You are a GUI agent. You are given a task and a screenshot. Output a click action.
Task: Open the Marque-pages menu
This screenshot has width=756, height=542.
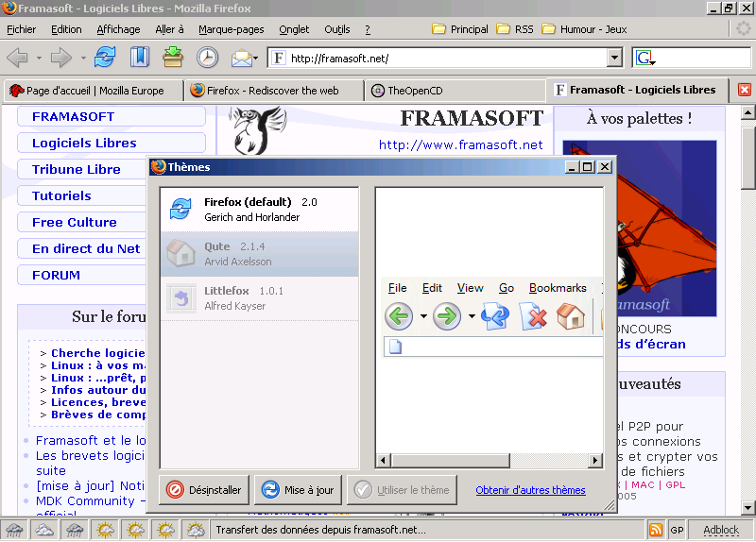(x=231, y=29)
